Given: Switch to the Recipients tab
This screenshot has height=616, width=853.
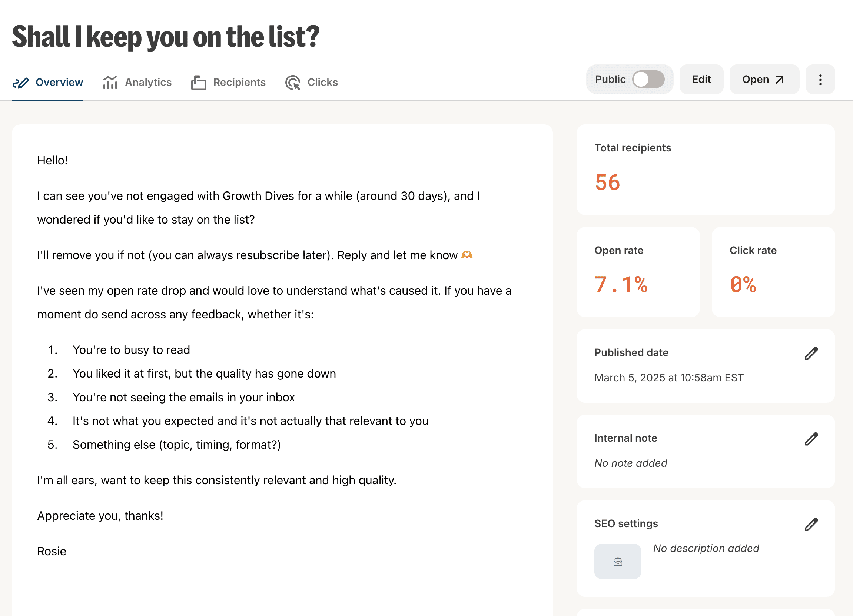Looking at the screenshot, I should coord(228,82).
